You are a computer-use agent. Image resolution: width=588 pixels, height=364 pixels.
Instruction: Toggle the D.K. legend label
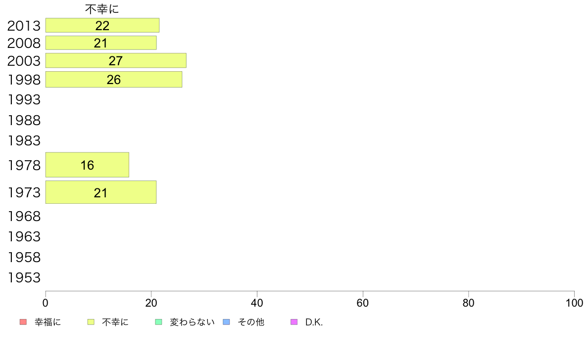click(x=314, y=322)
